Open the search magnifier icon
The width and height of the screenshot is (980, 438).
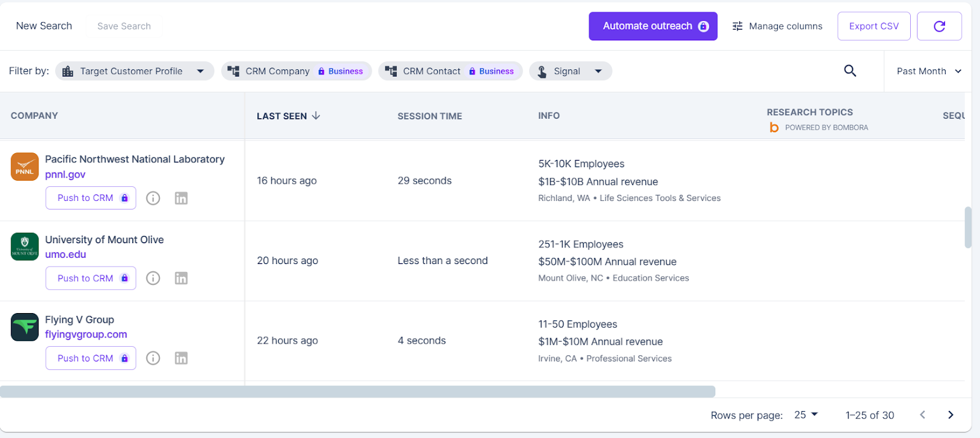click(850, 71)
